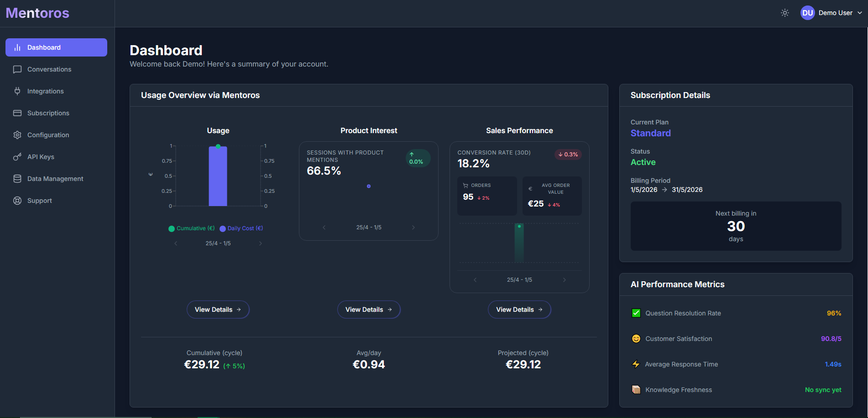Show previous period in Sales Performance card
The image size is (868, 418).
[x=475, y=280]
